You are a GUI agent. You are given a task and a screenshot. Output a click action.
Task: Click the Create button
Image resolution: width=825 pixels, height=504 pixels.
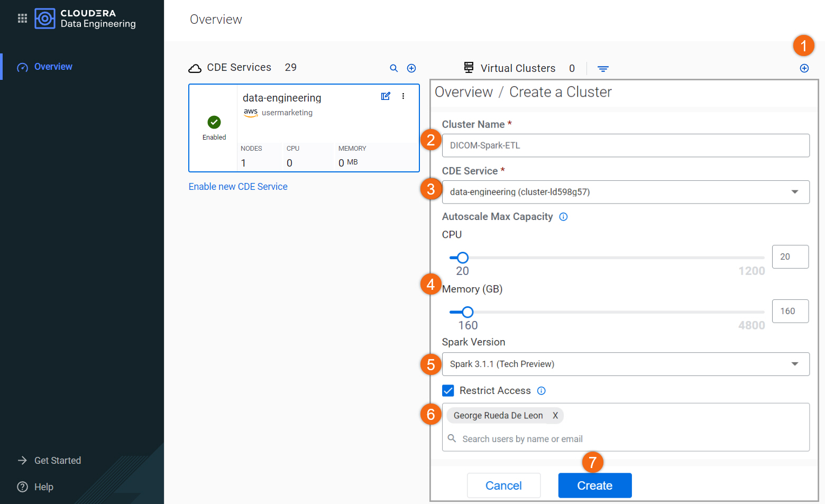click(594, 485)
